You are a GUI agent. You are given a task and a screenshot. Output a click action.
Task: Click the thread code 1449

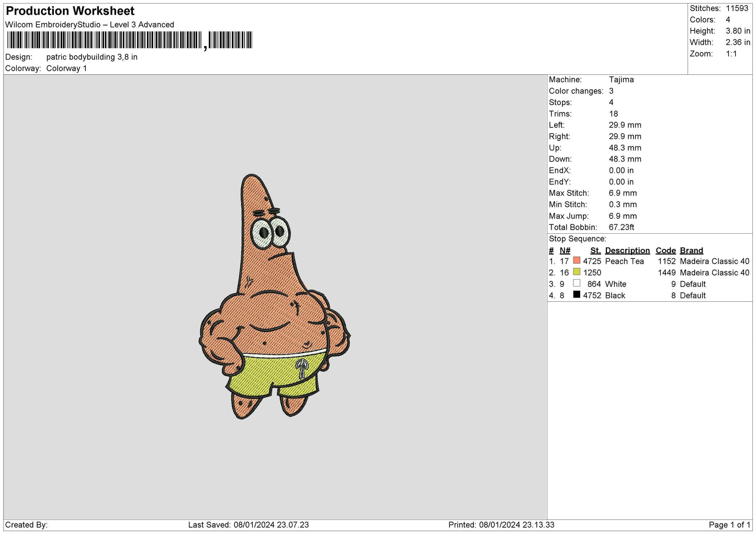tap(667, 273)
